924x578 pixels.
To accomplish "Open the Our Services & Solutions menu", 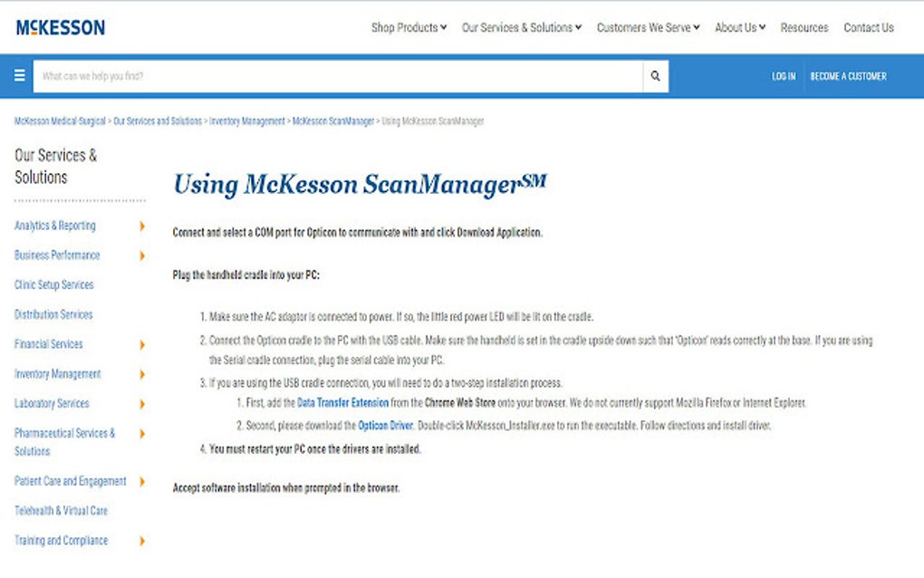I will (x=518, y=27).
